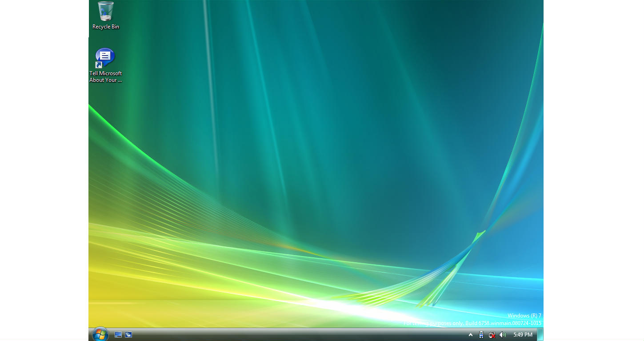Viewport: 644px width, 341px height.
Task: Select Tell Microsoft About Your... shortcut
Action: [x=105, y=65]
